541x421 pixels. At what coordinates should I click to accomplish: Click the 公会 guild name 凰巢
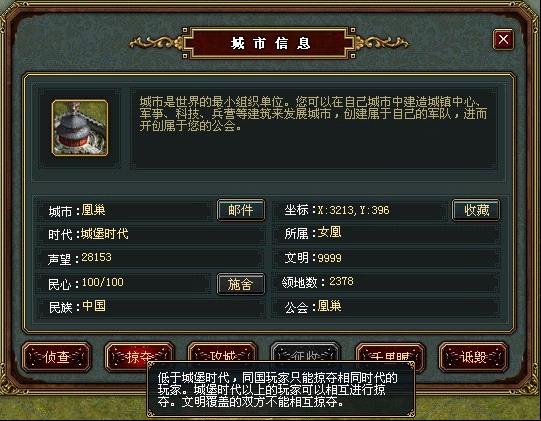pyautogui.click(x=329, y=306)
